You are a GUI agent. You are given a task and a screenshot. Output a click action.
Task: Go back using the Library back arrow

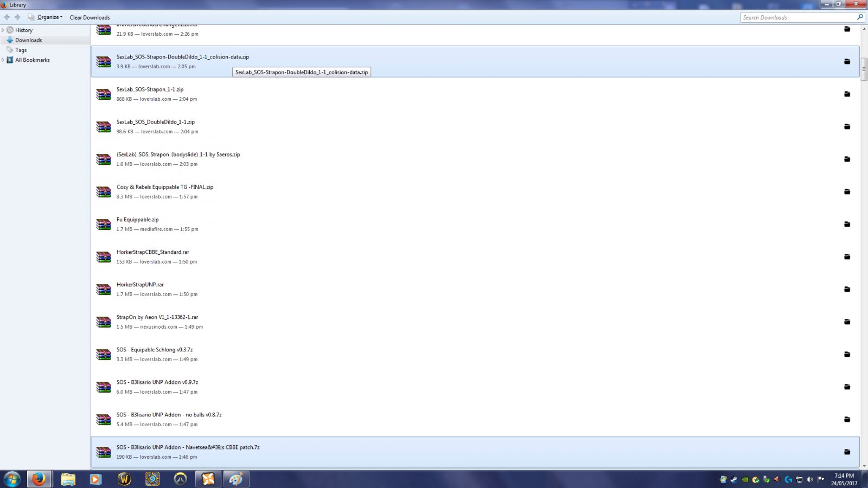point(7,17)
